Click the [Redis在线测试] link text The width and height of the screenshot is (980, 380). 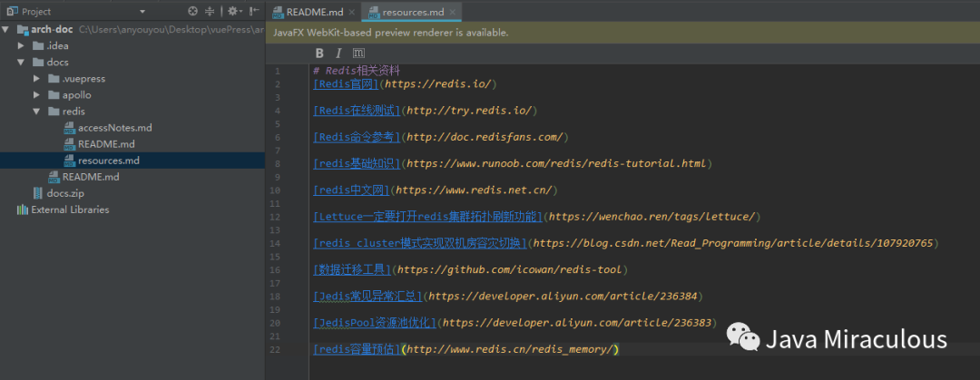point(357,110)
